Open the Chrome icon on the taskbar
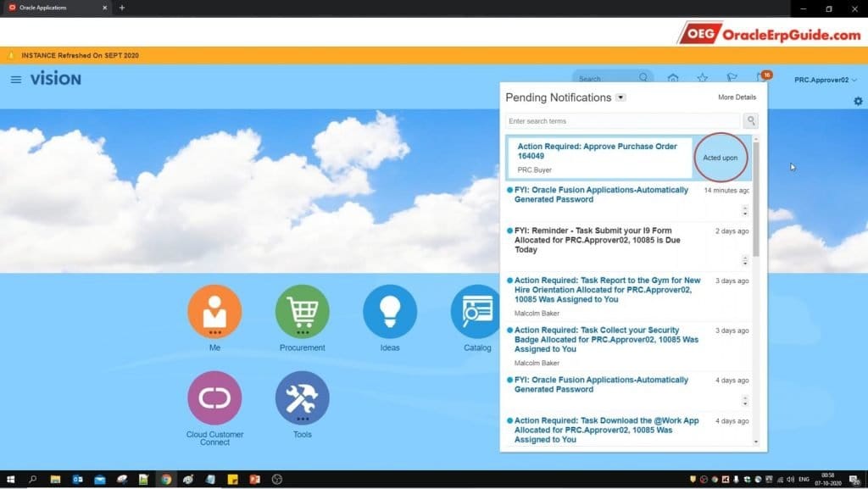This screenshot has height=489, width=868. 166,480
